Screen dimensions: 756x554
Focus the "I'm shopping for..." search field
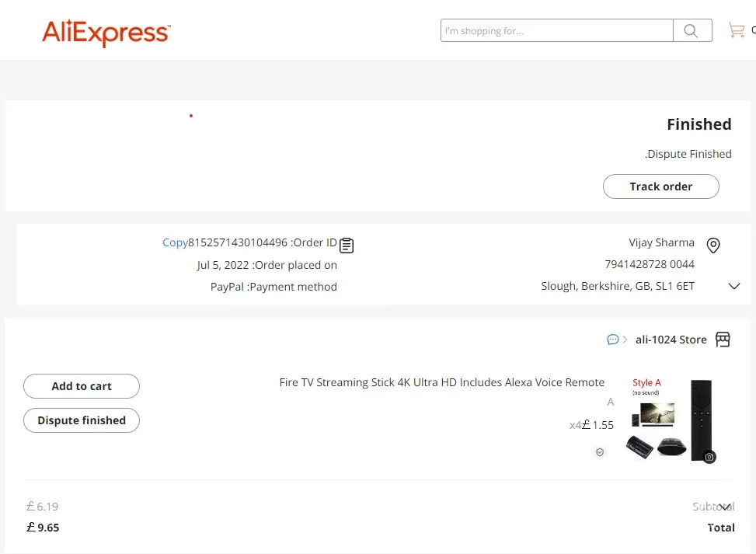556,31
